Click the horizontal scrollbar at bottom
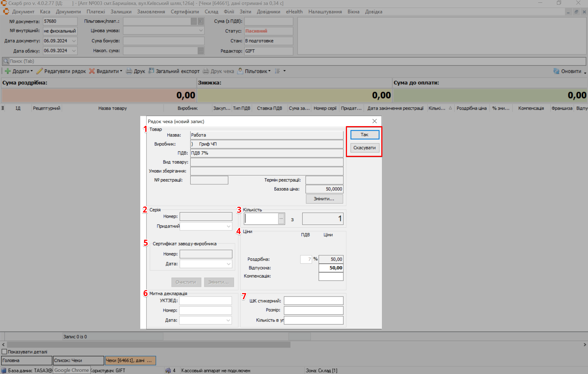 148,345
